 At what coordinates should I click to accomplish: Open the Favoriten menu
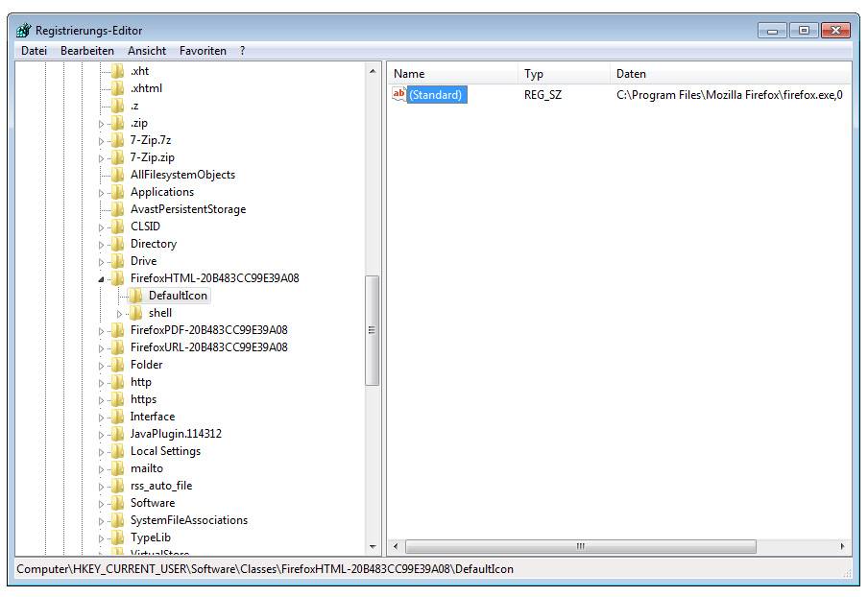click(203, 51)
